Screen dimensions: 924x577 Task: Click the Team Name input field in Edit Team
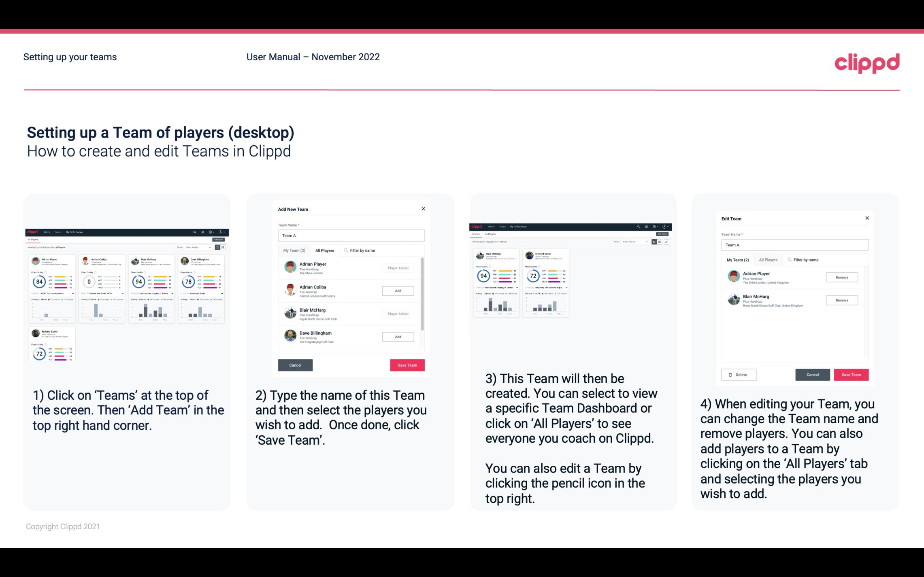[x=794, y=245]
